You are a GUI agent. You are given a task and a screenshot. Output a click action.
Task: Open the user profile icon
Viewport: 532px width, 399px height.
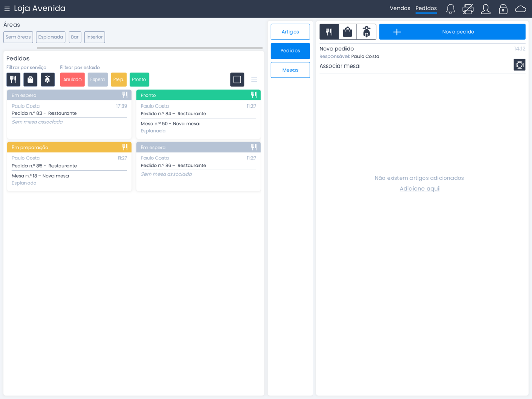485,9
